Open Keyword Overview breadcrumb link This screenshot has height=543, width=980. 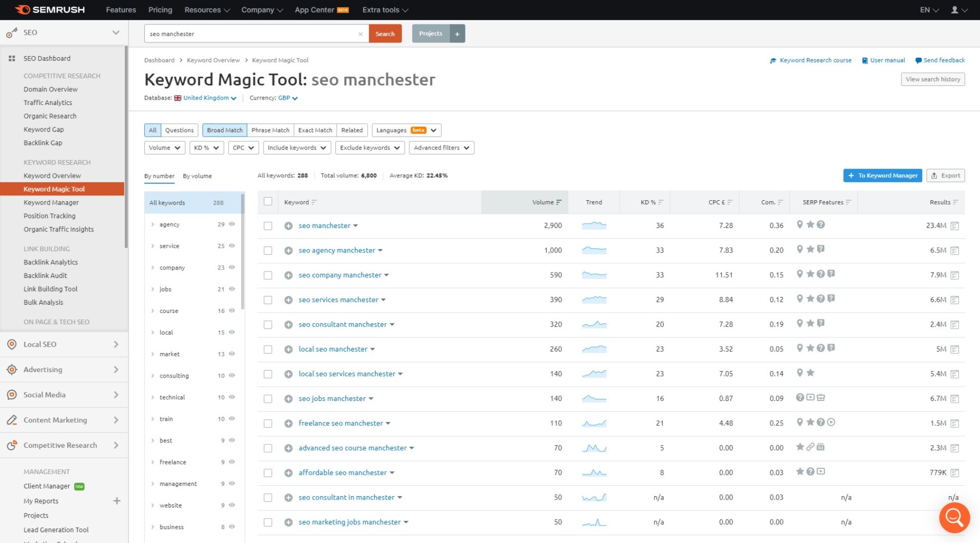pyautogui.click(x=213, y=60)
